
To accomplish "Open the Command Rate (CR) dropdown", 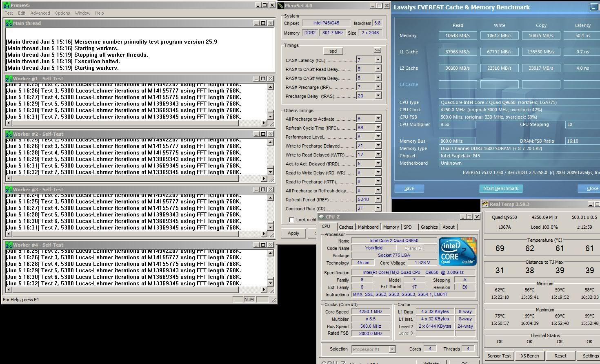I will click(378, 208).
